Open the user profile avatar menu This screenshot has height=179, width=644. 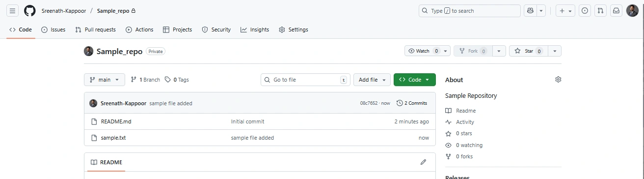(x=632, y=11)
